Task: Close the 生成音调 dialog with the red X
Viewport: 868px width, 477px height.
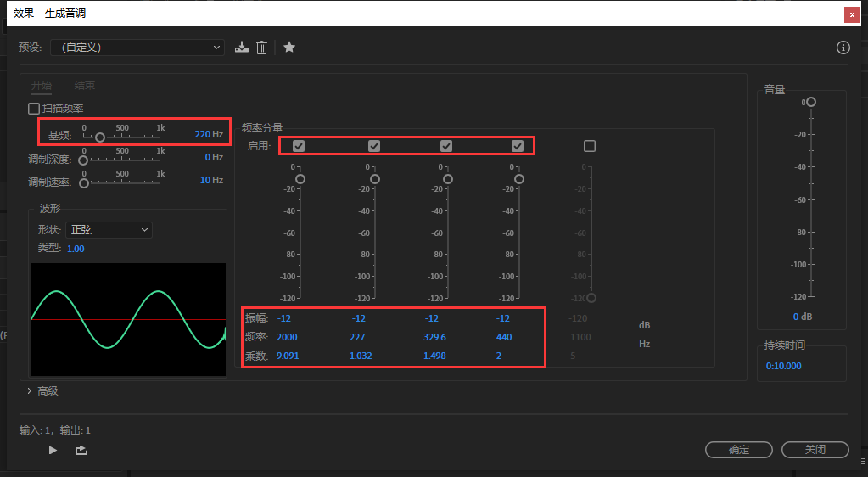Action: (x=851, y=15)
